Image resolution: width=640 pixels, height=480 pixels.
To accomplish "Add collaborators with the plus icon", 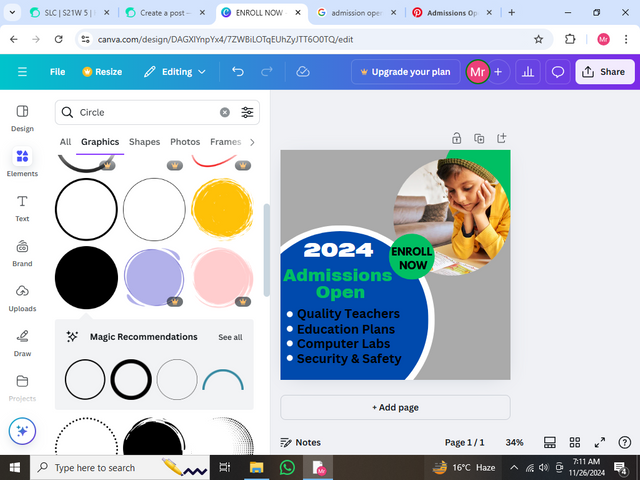I will click(x=498, y=72).
